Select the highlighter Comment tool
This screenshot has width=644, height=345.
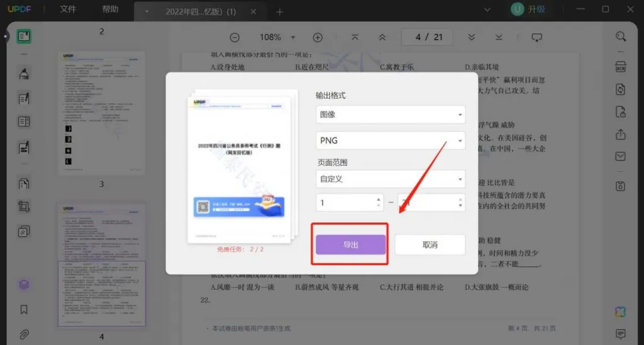[x=24, y=74]
